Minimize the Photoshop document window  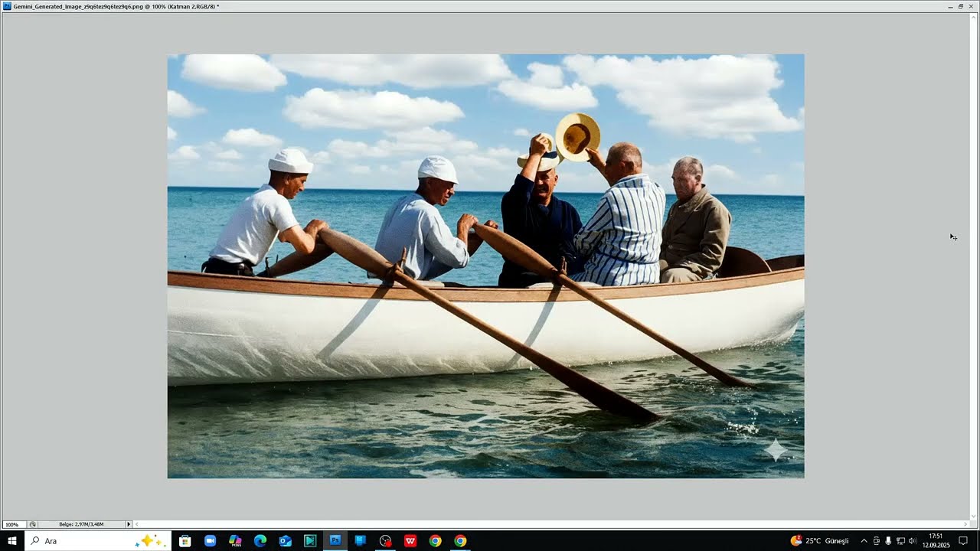point(951,6)
